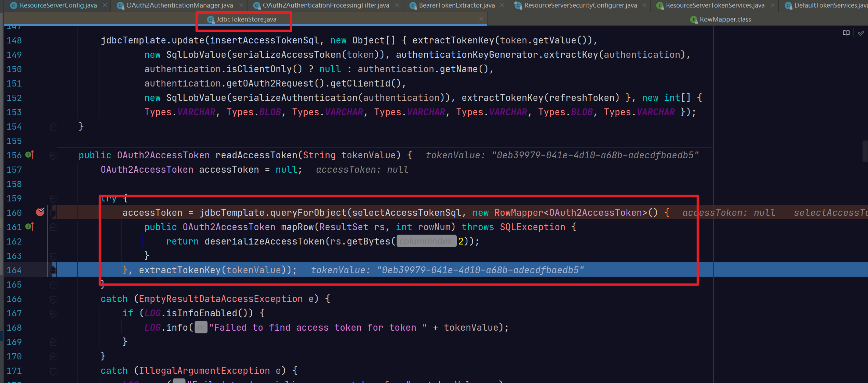Click fold end marker at line 165

[53, 285]
